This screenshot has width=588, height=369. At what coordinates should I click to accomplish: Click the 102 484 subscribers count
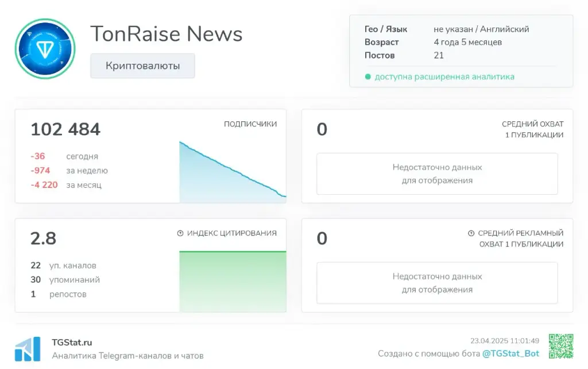click(65, 129)
